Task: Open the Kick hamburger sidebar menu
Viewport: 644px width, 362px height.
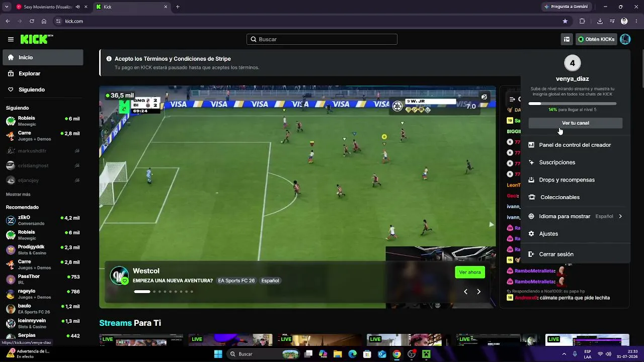Action: 11,39
